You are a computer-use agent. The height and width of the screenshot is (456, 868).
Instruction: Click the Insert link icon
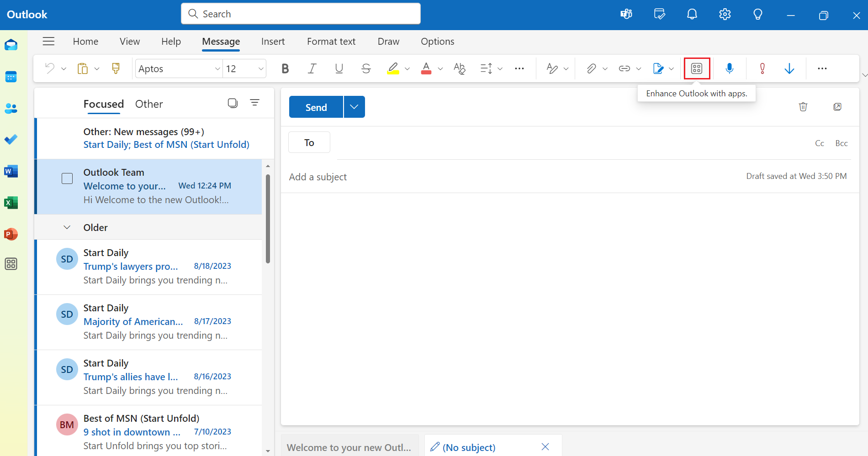tap(624, 68)
